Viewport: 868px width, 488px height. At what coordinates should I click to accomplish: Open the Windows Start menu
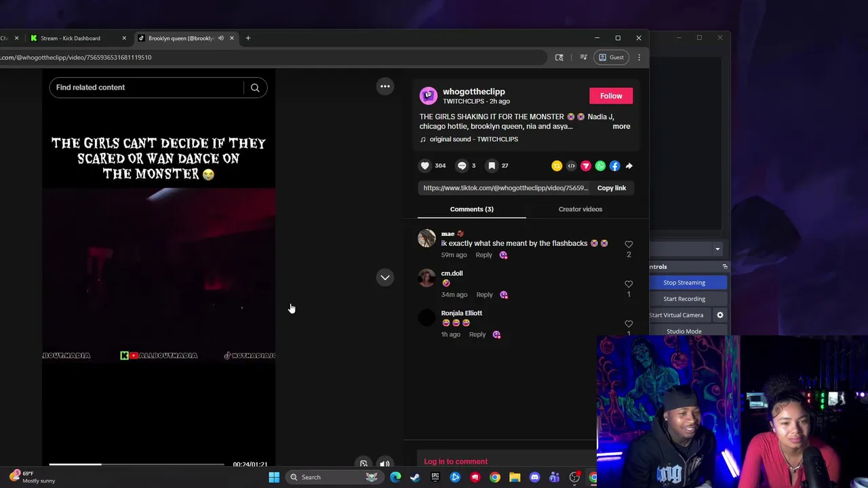coord(274,477)
